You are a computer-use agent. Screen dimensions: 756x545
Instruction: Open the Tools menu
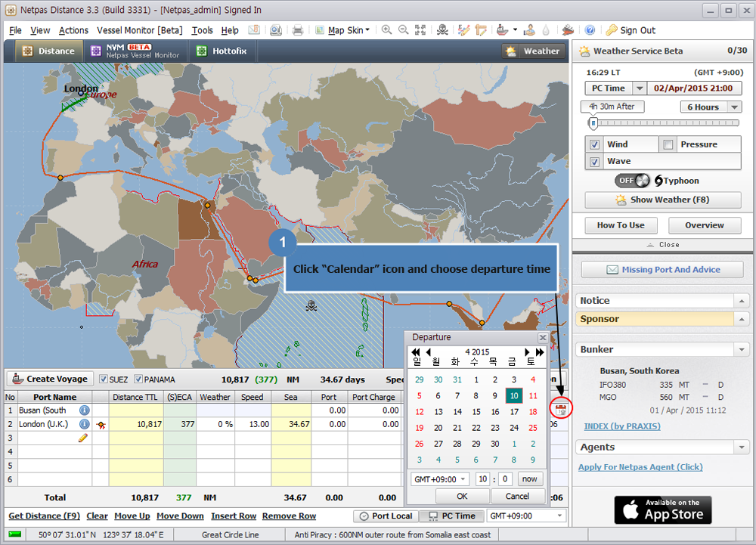(202, 30)
